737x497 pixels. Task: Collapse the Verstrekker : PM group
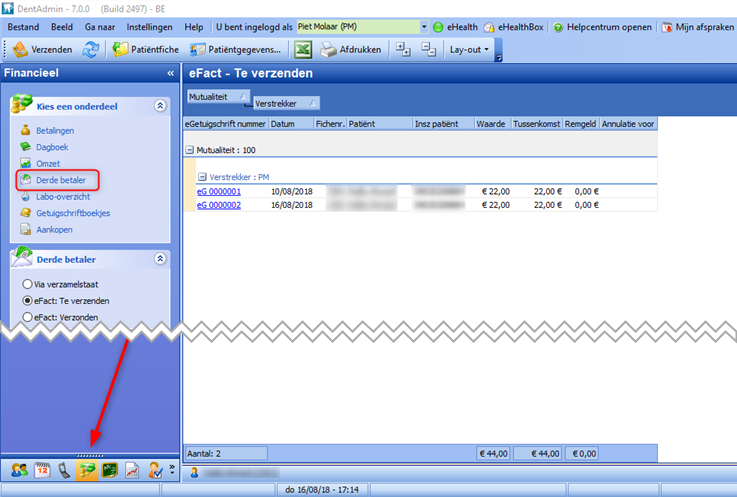coord(202,177)
